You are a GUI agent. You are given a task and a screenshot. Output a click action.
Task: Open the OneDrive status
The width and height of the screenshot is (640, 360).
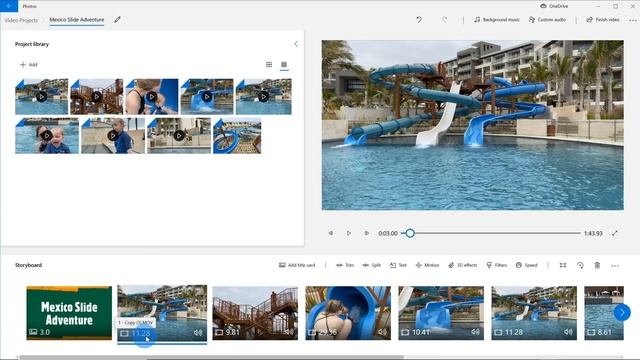tap(554, 6)
